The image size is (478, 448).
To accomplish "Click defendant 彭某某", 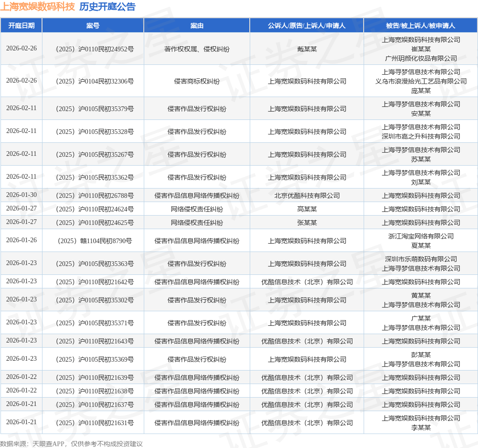I will click(421, 355).
